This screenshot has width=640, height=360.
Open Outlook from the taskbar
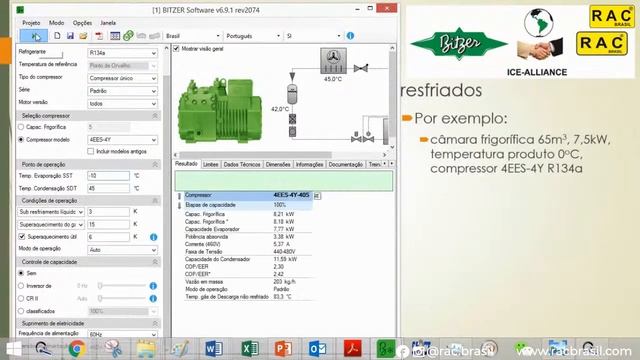(318, 349)
